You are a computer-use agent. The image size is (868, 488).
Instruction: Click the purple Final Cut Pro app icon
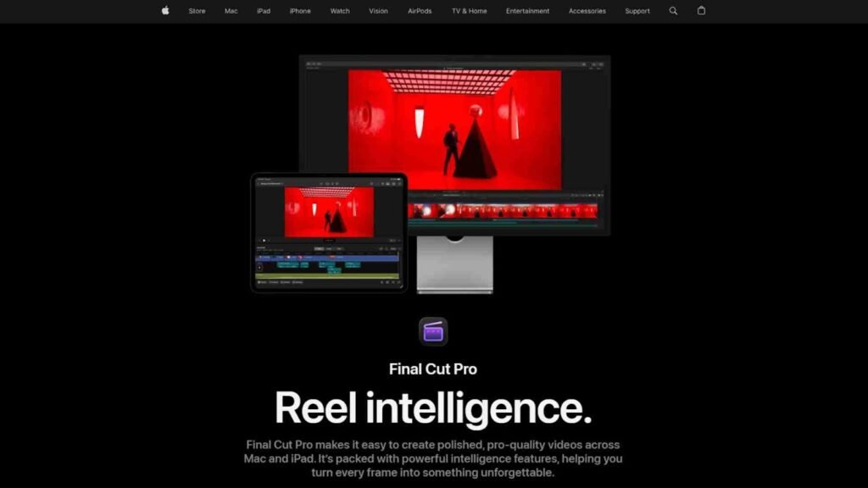tap(433, 331)
